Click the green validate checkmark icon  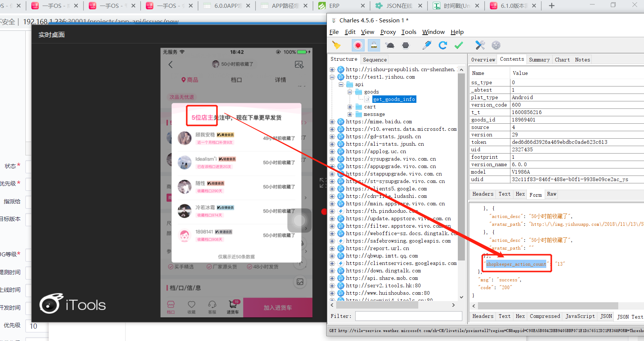(x=459, y=45)
